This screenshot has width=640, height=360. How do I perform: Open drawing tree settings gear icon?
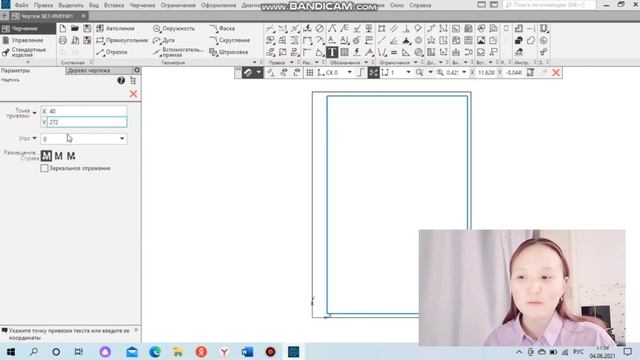click(x=137, y=70)
